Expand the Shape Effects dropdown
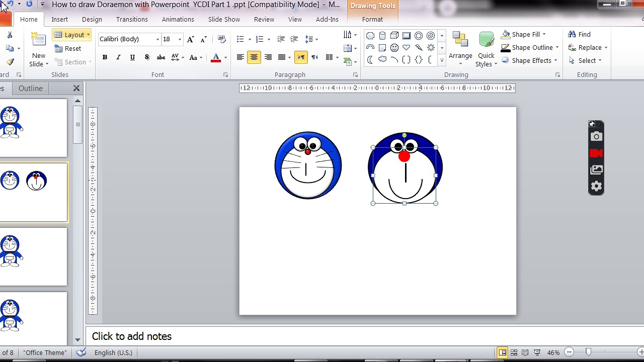The image size is (644, 362). [x=555, y=60]
